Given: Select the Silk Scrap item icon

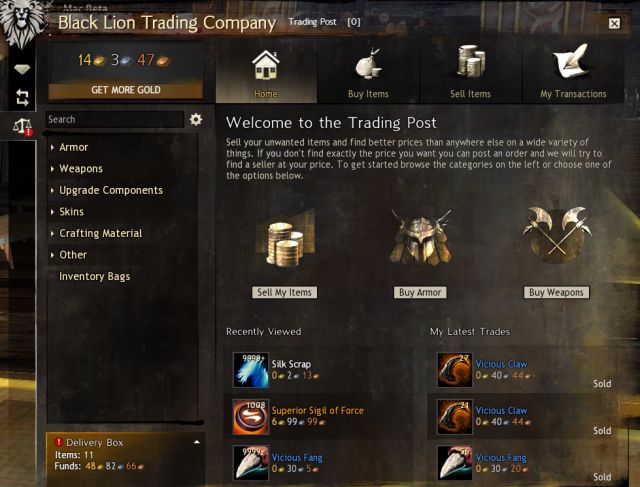Looking at the screenshot, I should [251, 370].
